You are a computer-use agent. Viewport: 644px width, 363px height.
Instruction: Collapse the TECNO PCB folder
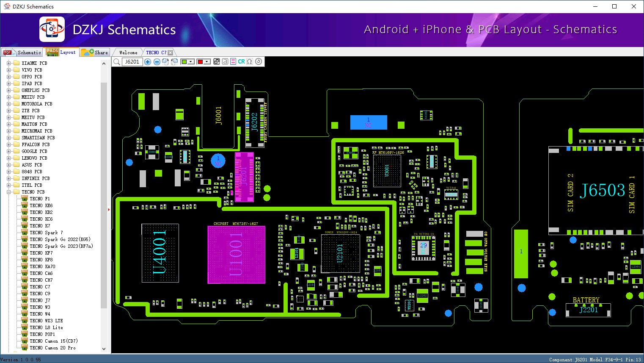(8, 192)
